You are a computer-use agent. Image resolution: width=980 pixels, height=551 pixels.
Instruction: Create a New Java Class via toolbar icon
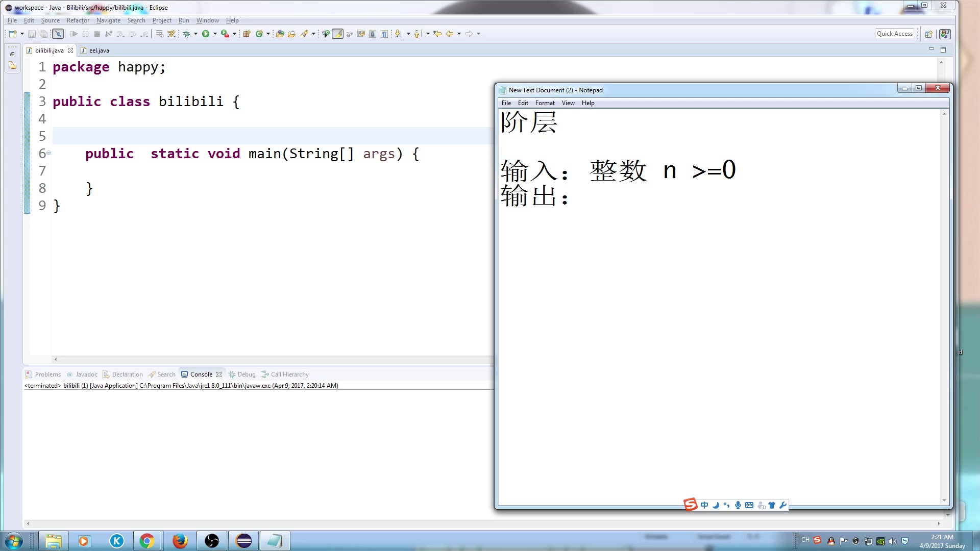pyautogui.click(x=259, y=34)
